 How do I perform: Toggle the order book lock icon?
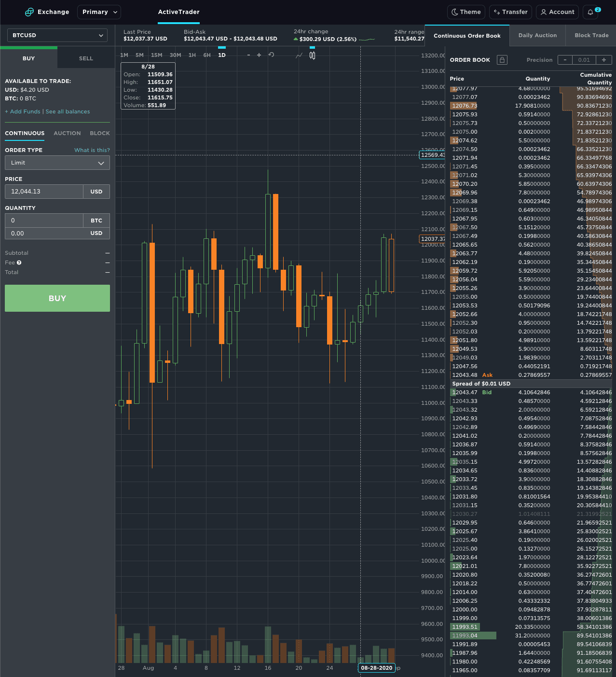click(502, 60)
